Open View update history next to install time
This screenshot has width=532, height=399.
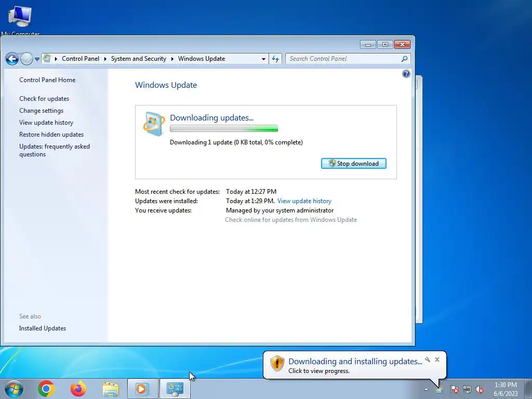(304, 201)
